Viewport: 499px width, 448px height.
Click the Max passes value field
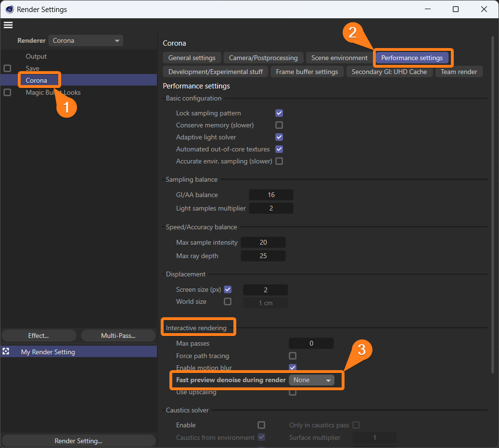(x=311, y=343)
